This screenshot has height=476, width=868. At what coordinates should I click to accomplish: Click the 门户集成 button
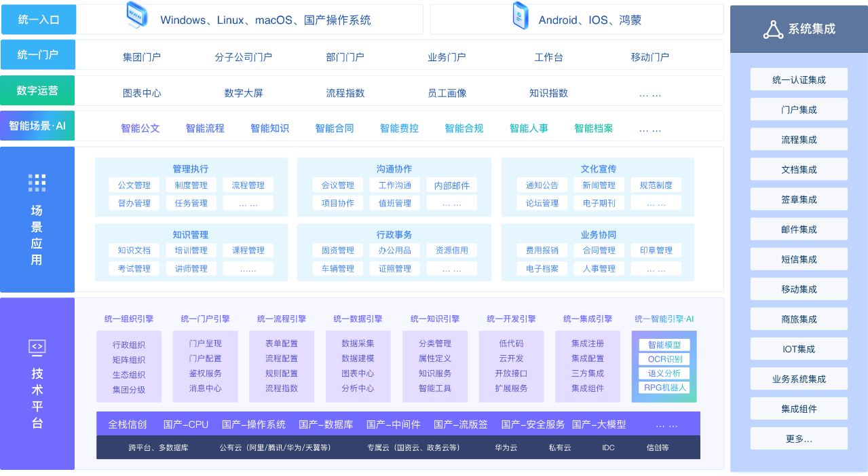coord(799,109)
